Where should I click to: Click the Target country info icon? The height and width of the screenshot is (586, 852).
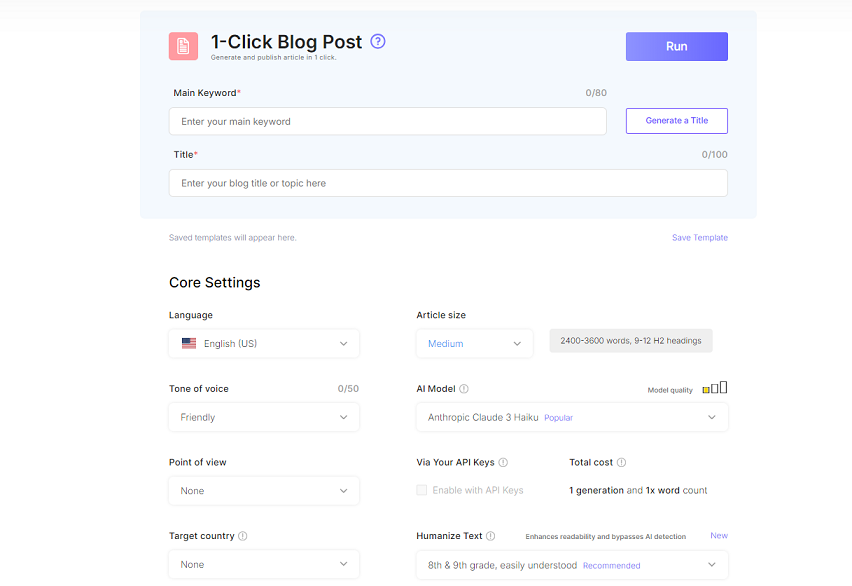(243, 536)
